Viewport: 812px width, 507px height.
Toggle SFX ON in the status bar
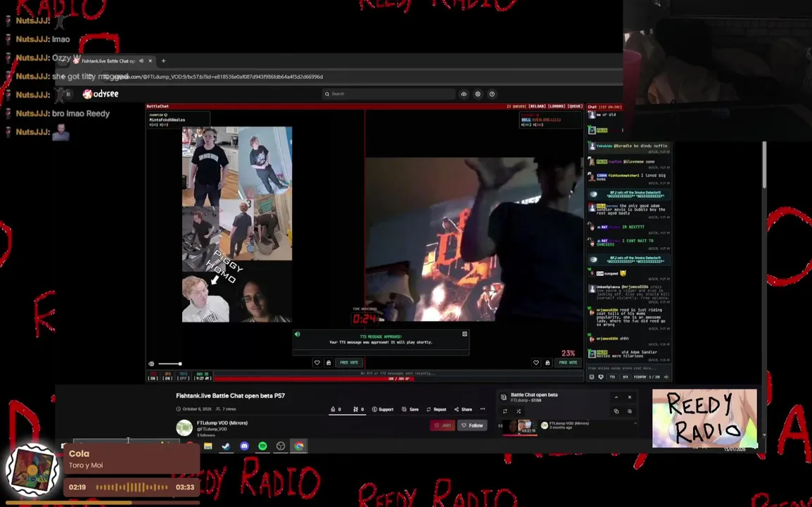pyautogui.click(x=167, y=376)
